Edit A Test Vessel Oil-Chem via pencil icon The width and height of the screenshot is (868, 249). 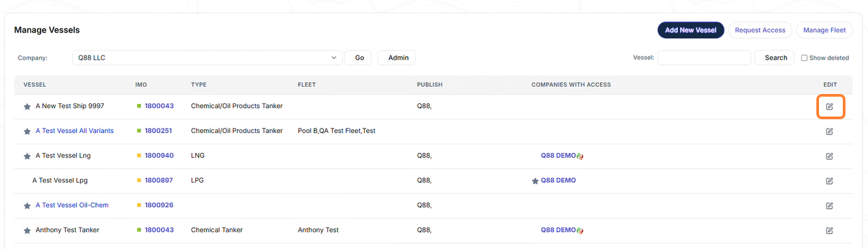(x=830, y=206)
